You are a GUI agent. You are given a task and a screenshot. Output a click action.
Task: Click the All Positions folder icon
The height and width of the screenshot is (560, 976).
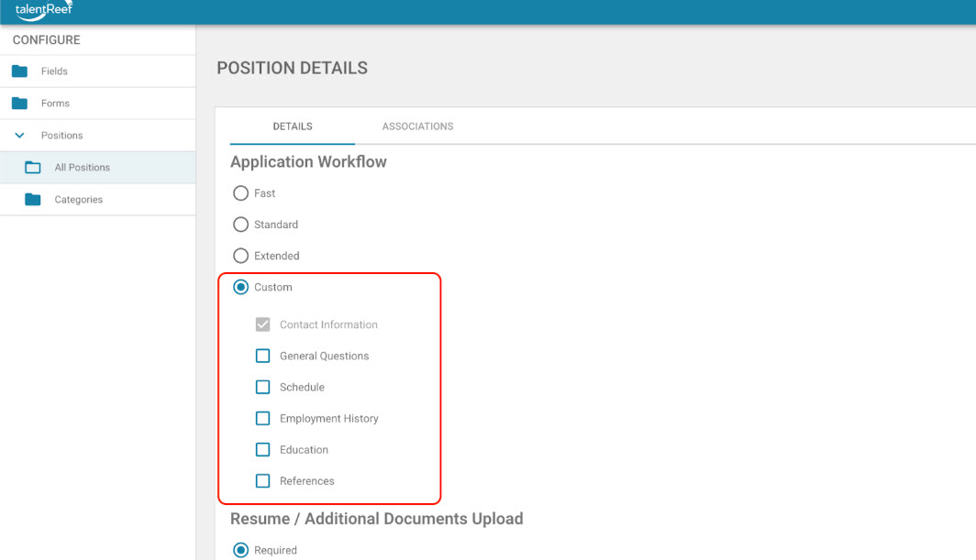pos(33,168)
